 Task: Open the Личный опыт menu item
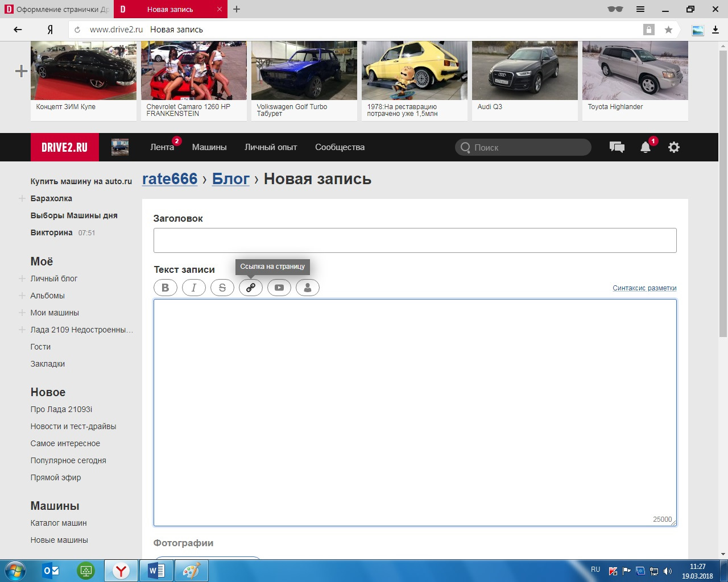pyautogui.click(x=271, y=147)
